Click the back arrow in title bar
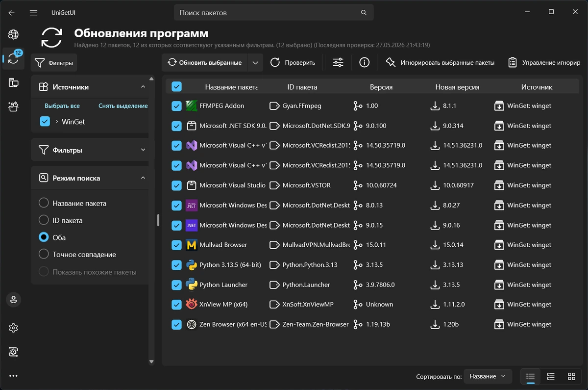 click(11, 12)
